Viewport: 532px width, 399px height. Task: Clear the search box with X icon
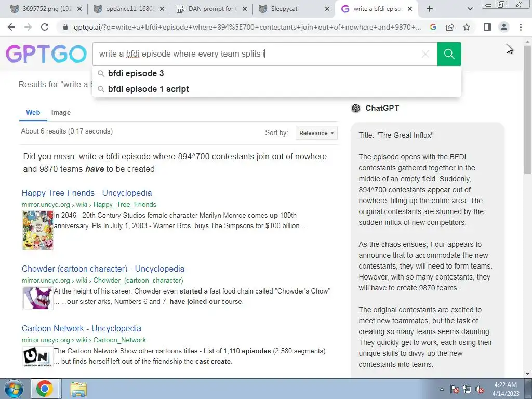tap(425, 54)
